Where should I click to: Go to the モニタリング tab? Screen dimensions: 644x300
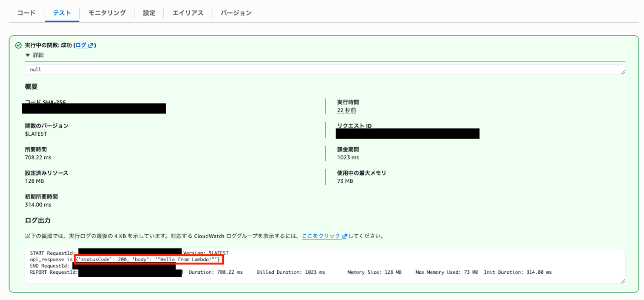pyautogui.click(x=107, y=13)
